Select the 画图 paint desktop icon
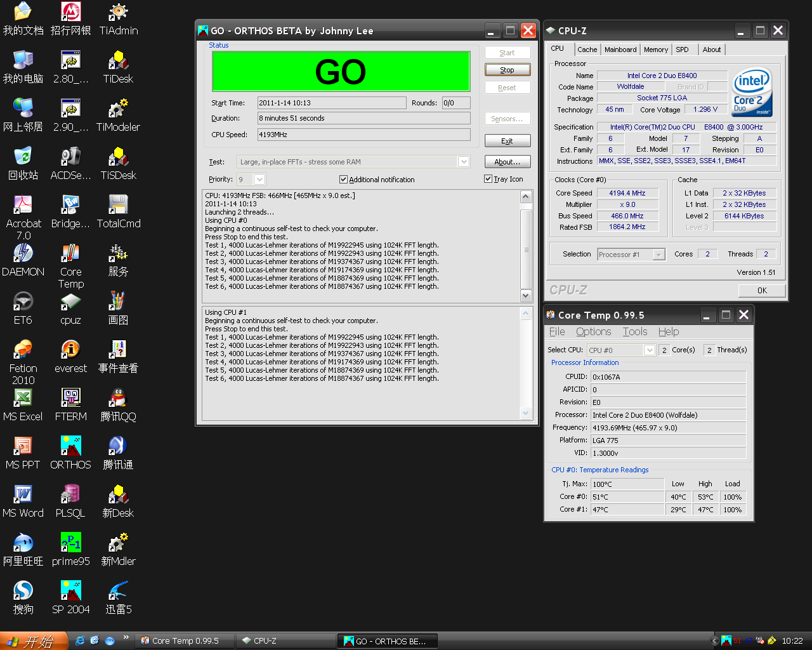The height and width of the screenshot is (650, 812). (x=119, y=308)
